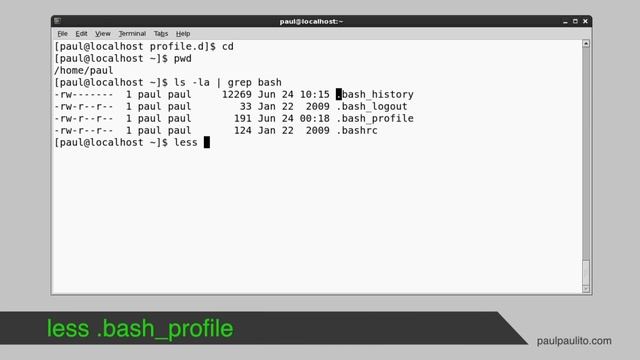
Task: Click the .bash_profile filename in listing
Action: 375,118
